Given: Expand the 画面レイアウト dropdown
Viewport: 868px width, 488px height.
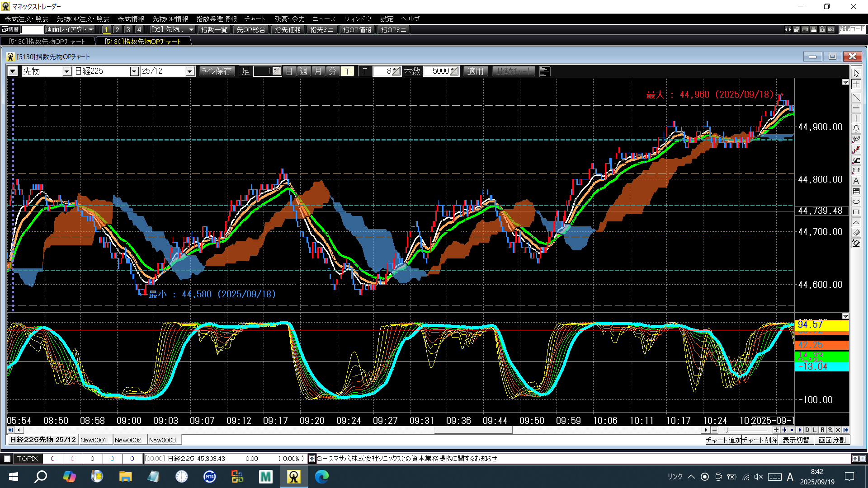Looking at the screenshot, I should pyautogui.click(x=70, y=29).
